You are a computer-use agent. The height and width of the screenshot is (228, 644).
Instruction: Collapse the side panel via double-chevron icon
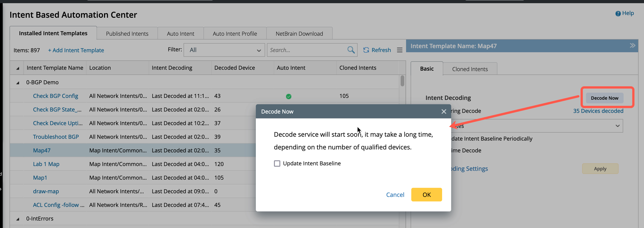(x=632, y=46)
